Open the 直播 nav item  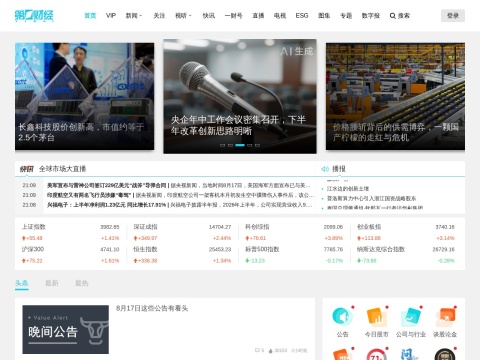pyautogui.click(x=258, y=16)
